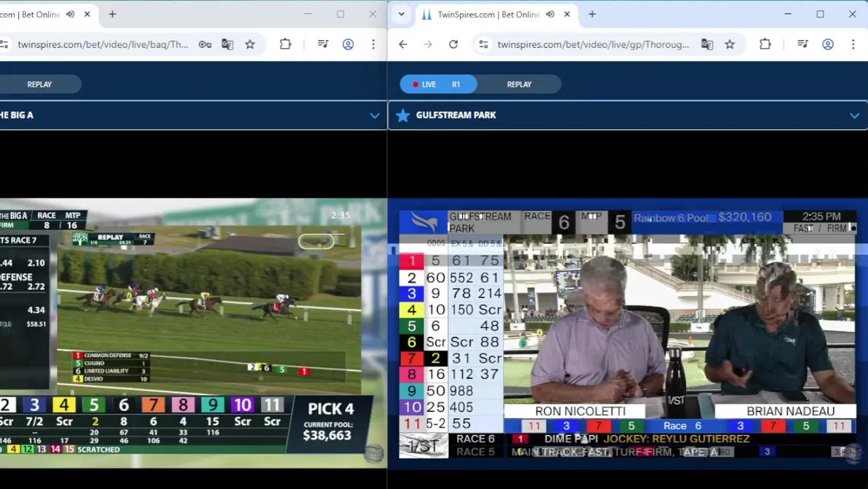The width and height of the screenshot is (868, 489).
Task: Expand The Big A track dropdown
Action: 374,115
